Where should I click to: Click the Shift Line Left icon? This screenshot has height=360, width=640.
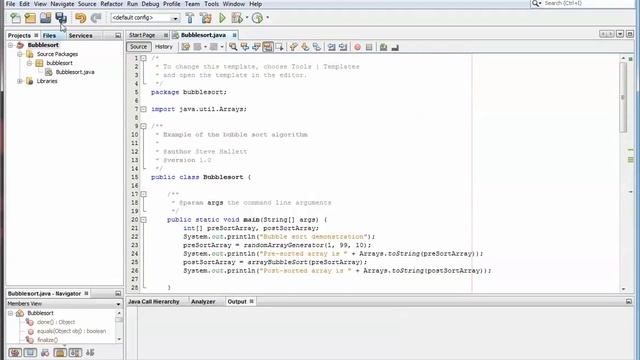(x=331, y=47)
